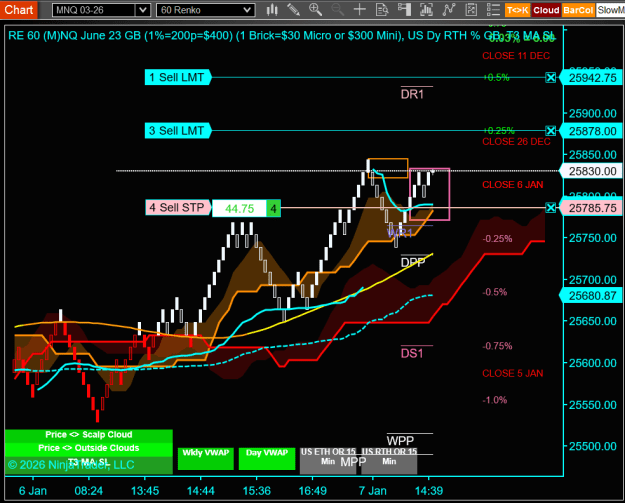Click the WPP pivot label
Screen dimensions: 625x503
tap(400, 441)
